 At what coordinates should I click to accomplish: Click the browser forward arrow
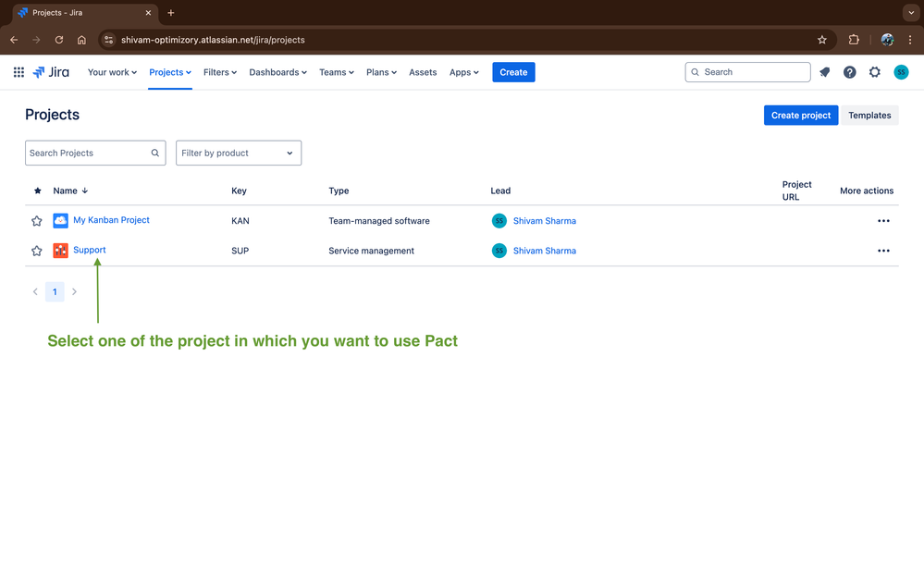[37, 40]
